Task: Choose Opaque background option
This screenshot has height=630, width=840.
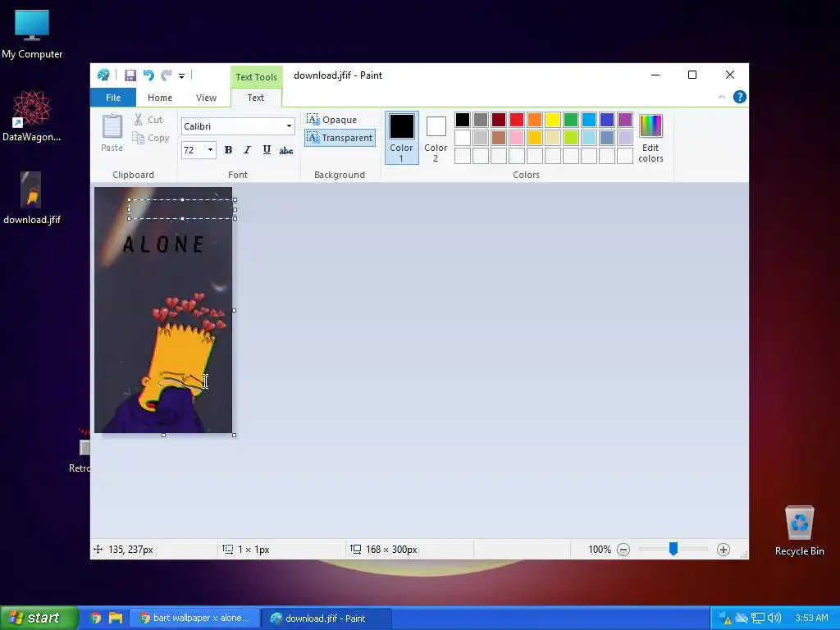Action: [x=332, y=120]
